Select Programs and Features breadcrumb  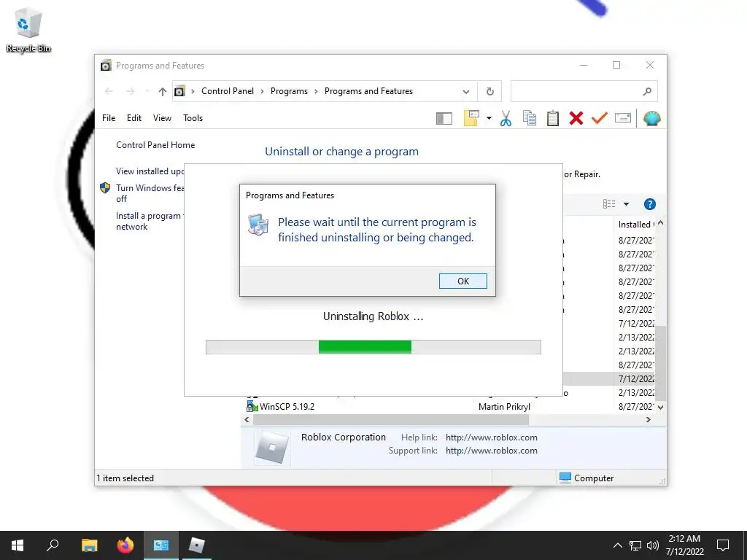tap(368, 91)
